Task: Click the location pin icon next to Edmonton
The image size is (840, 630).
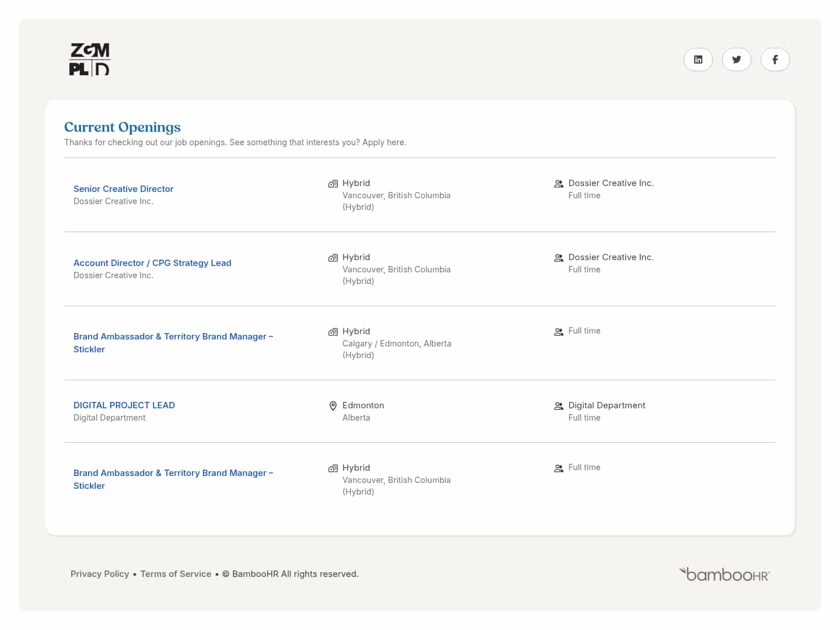Action: coord(333,405)
